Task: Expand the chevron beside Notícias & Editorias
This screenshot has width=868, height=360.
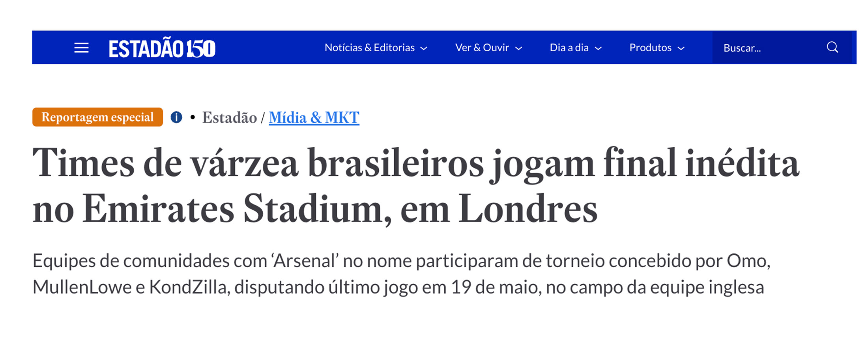Action: [424, 49]
